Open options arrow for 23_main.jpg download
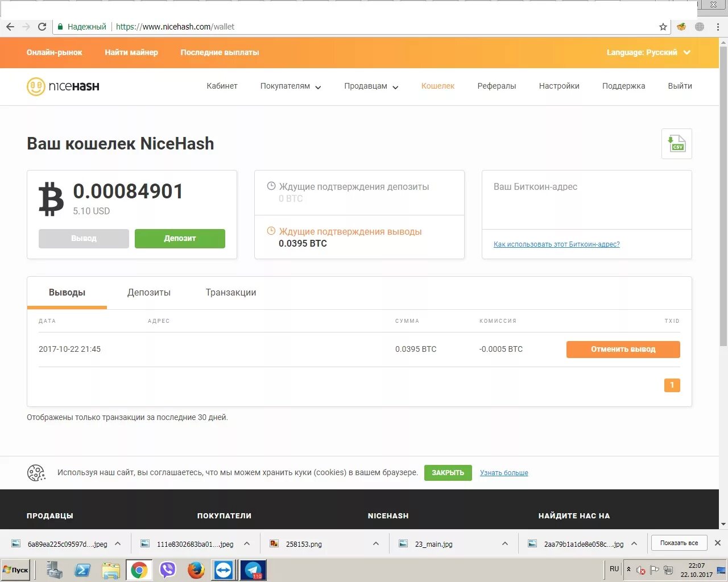Screen dimensions: 728x582 point(505,544)
